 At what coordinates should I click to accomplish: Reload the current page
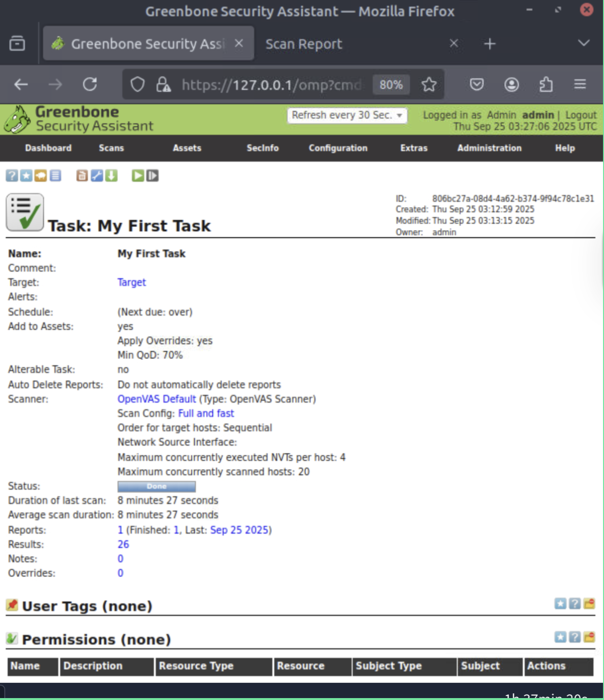90,85
